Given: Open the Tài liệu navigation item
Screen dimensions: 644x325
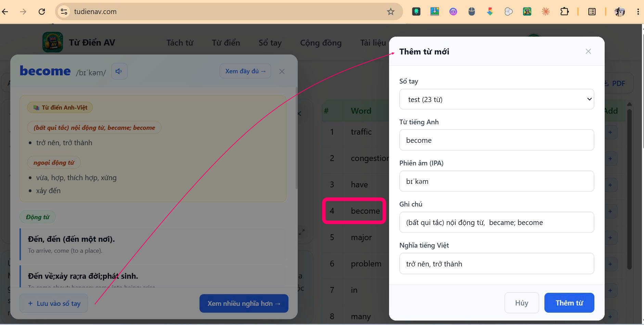Looking at the screenshot, I should coord(373,43).
